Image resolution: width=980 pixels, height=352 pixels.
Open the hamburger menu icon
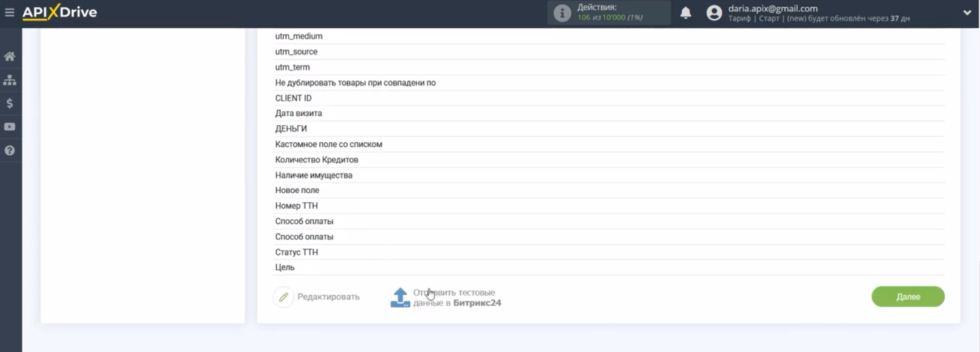tap(10, 12)
